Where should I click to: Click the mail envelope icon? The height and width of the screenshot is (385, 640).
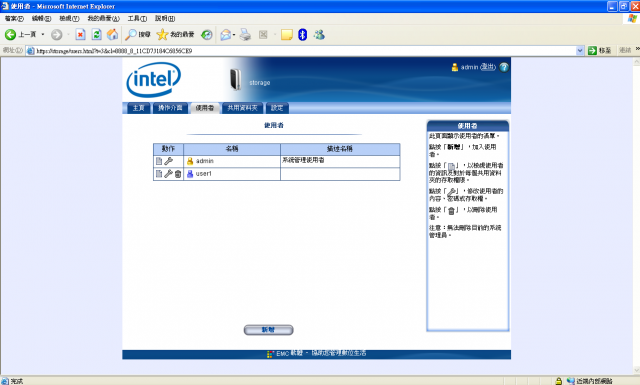[x=225, y=35]
